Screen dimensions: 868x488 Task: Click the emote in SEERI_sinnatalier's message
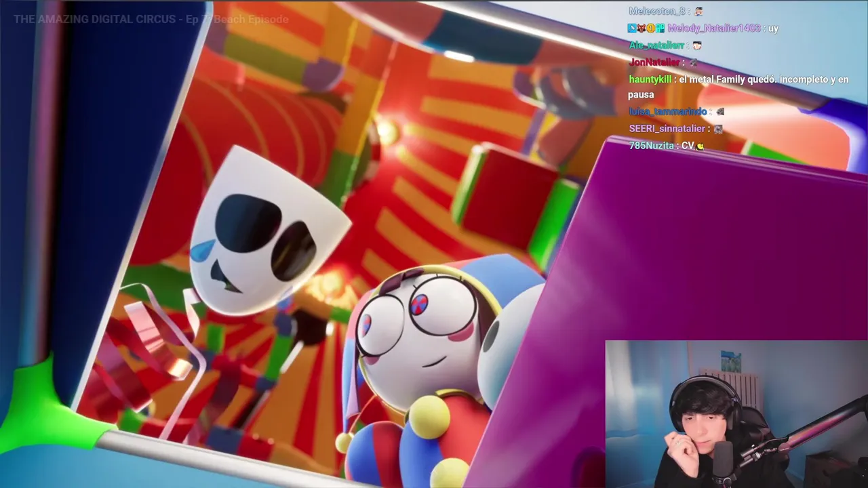pos(718,129)
